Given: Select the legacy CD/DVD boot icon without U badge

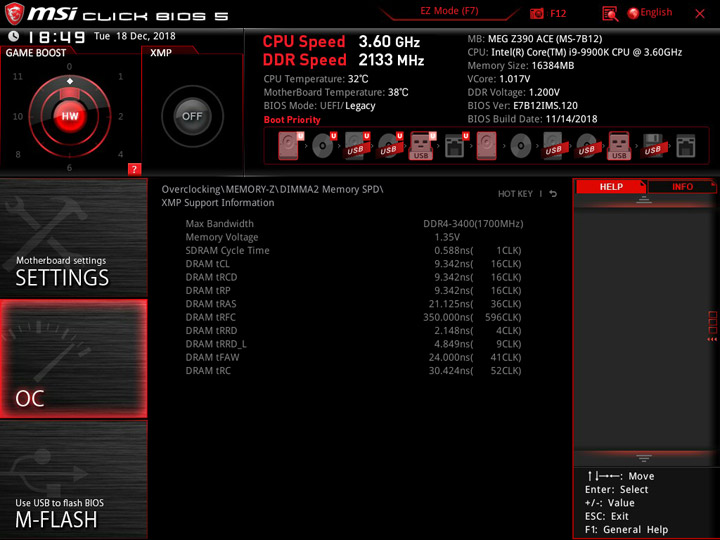Looking at the screenshot, I should [x=521, y=146].
